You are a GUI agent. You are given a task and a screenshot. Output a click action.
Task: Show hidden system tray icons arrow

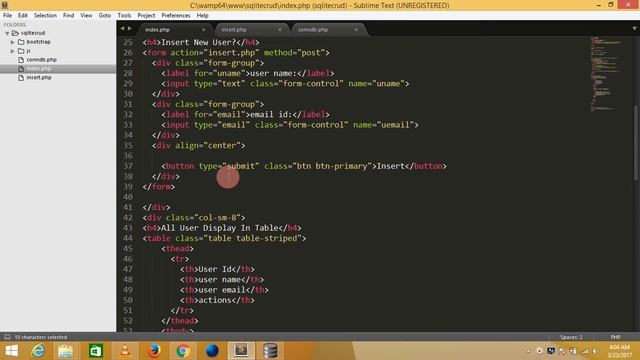[528, 351]
